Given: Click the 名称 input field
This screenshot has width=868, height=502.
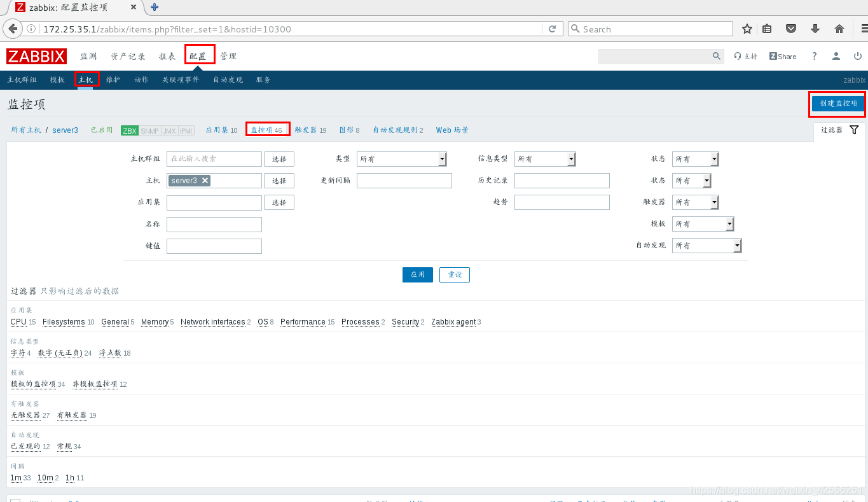Looking at the screenshot, I should 214,224.
